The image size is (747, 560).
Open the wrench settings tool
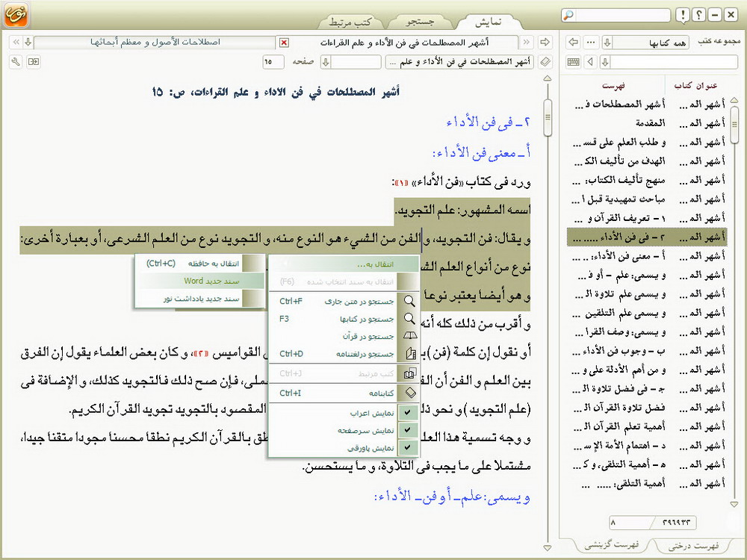(16, 61)
